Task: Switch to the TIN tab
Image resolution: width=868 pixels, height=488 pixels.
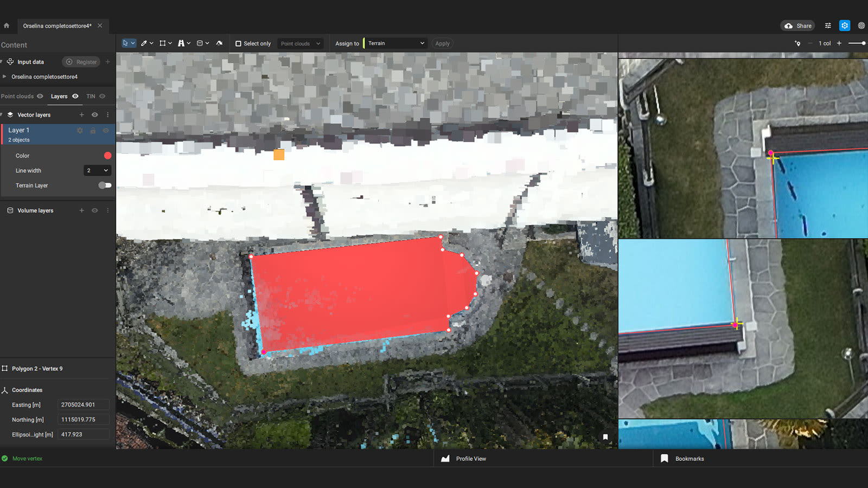Action: (x=91, y=96)
